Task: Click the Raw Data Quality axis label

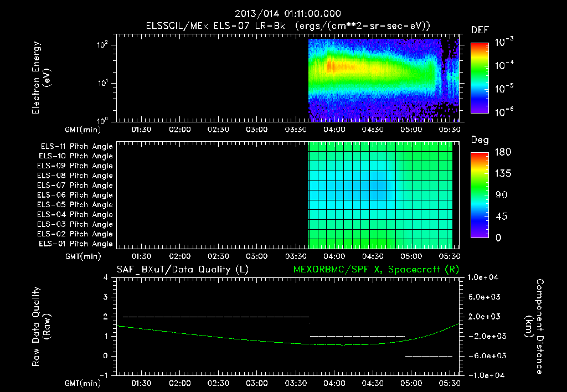Action: [41, 327]
